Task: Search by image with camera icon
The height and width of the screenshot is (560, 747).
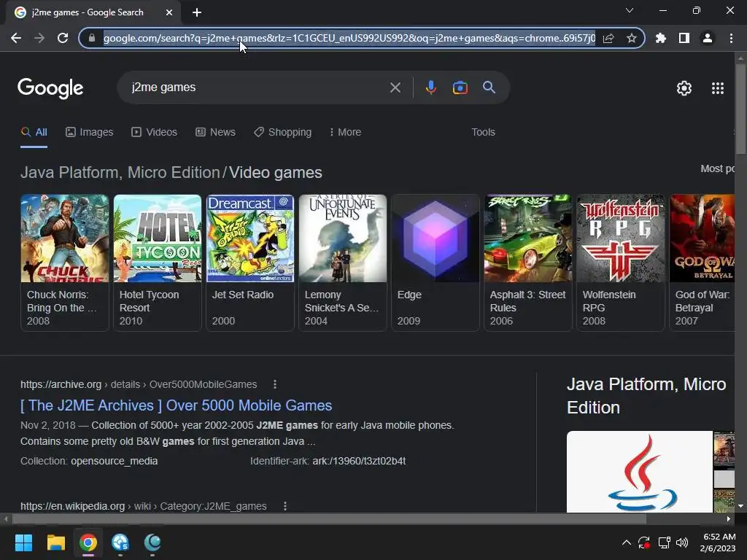Action: point(460,87)
